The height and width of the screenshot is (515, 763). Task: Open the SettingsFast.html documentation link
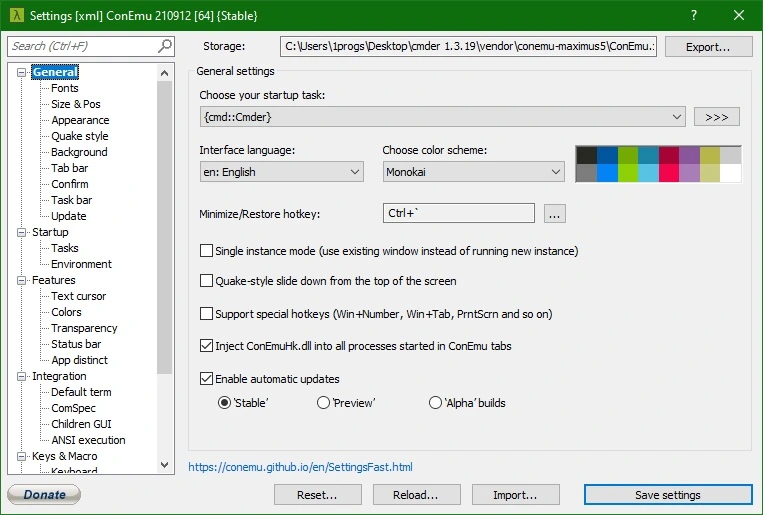(x=300, y=467)
